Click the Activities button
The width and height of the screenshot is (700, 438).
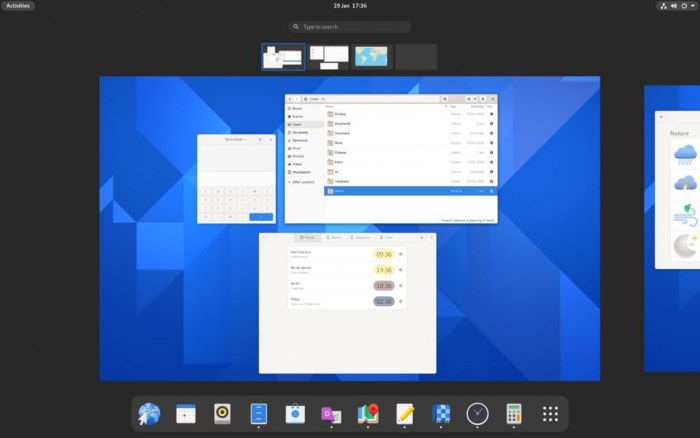click(x=18, y=6)
